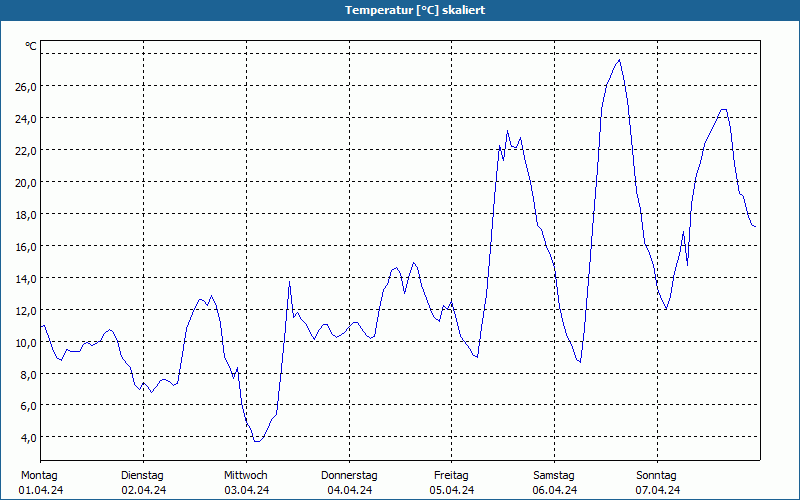Click the date 02.04.24
This screenshot has width=800, height=500.
coord(144,490)
